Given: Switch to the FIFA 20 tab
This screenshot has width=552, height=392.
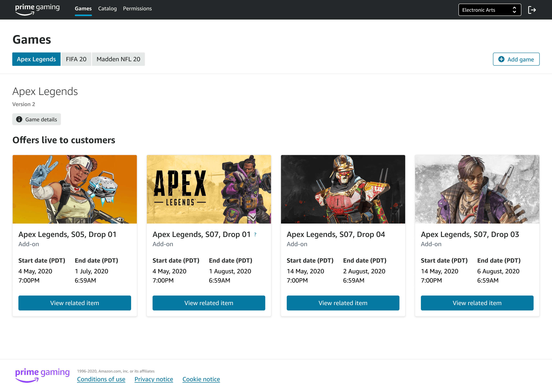Looking at the screenshot, I should click(x=76, y=59).
